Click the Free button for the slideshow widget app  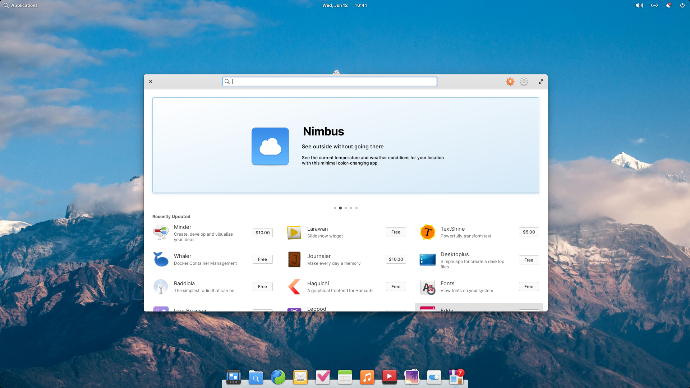point(396,232)
